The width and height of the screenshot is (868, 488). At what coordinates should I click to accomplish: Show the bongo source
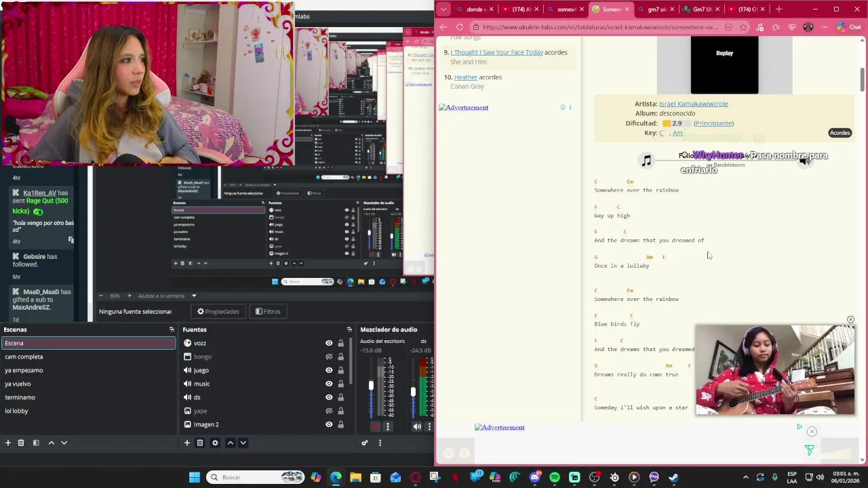[x=329, y=357]
